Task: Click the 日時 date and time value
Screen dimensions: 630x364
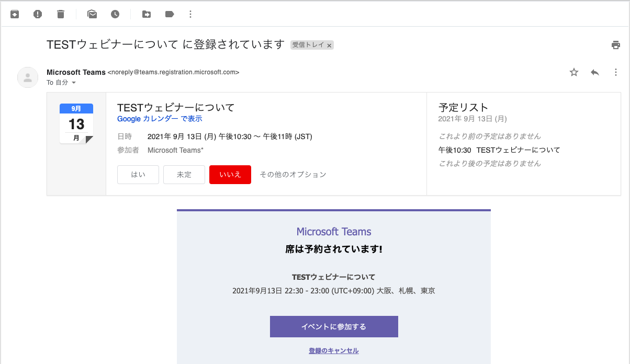Action: [230, 137]
